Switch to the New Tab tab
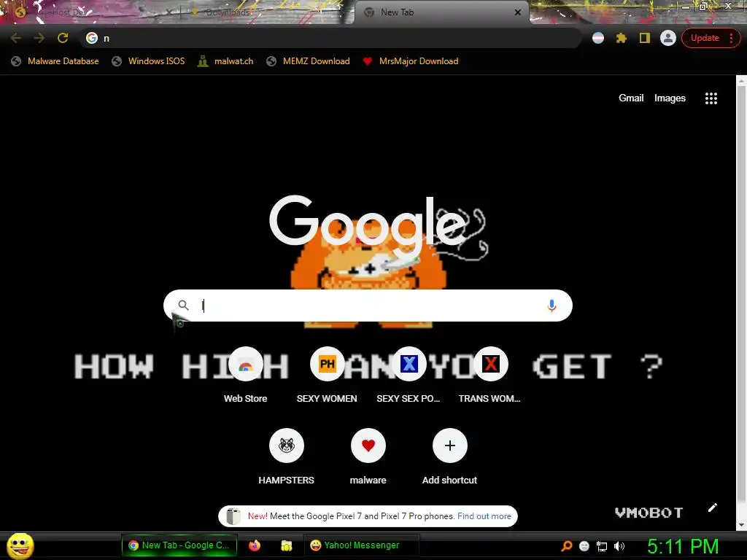Viewport: 747px width, 560px height. click(x=441, y=12)
